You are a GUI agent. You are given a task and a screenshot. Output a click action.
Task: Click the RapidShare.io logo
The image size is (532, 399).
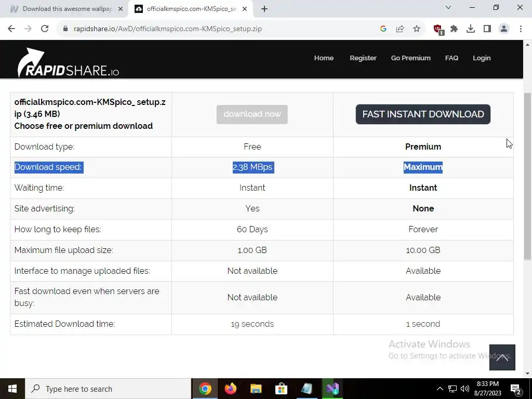68,63
